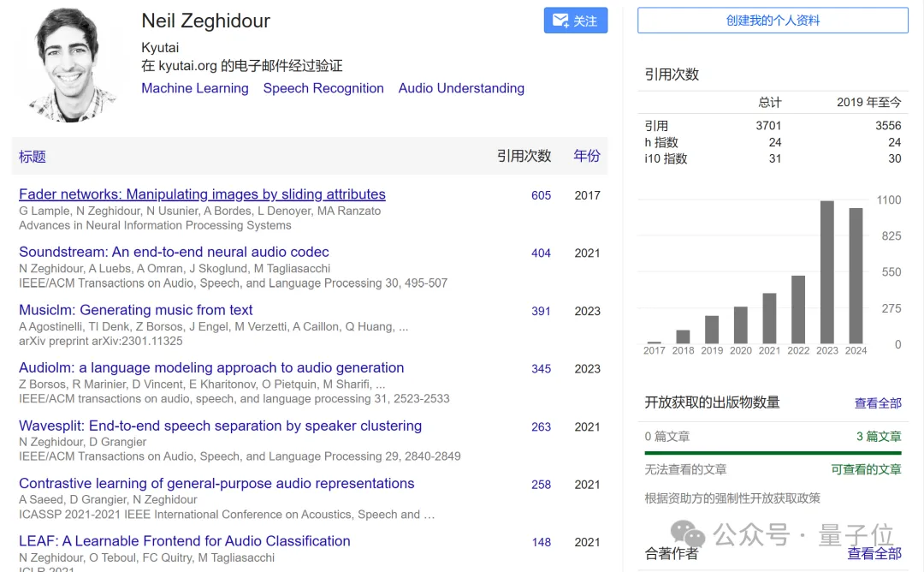View 605 citations for Fader networks
The height and width of the screenshot is (572, 924).
point(541,195)
